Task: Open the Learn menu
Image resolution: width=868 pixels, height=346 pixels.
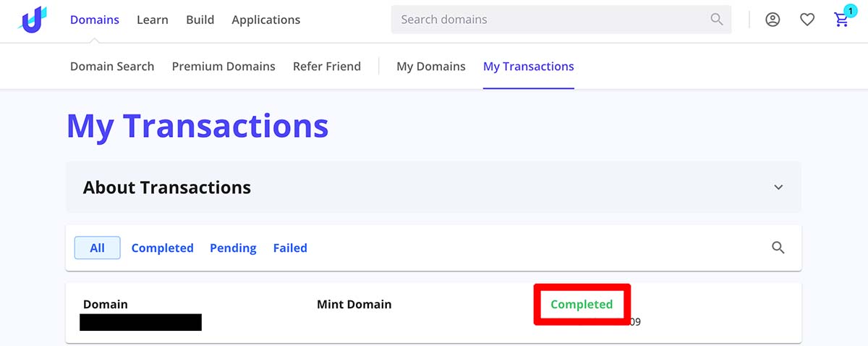Action: [x=153, y=20]
